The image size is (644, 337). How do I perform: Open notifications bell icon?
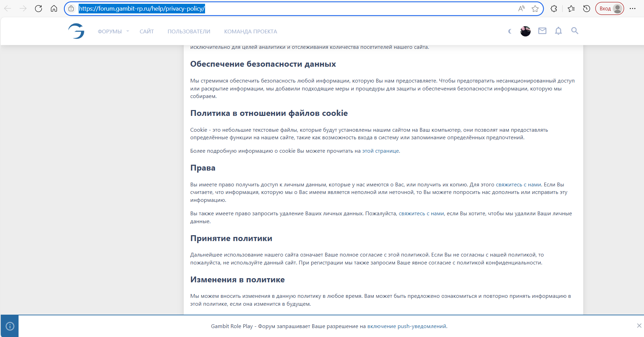[558, 31]
